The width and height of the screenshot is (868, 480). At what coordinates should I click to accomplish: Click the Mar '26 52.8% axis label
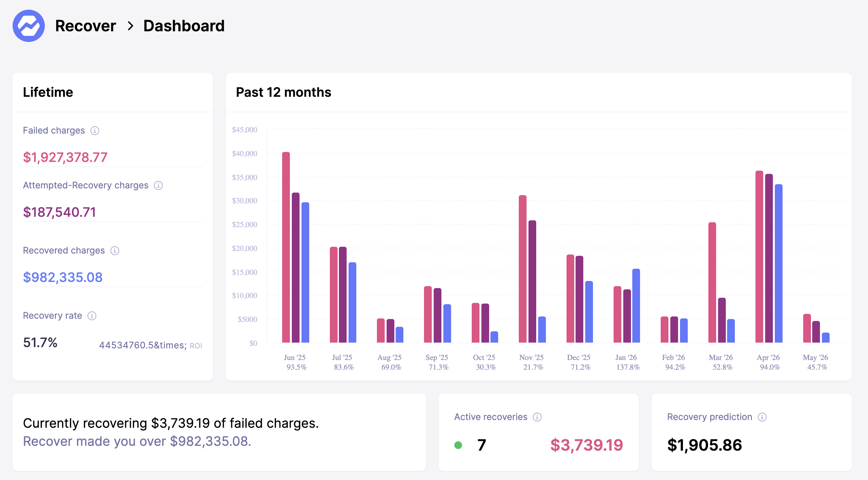(721, 362)
